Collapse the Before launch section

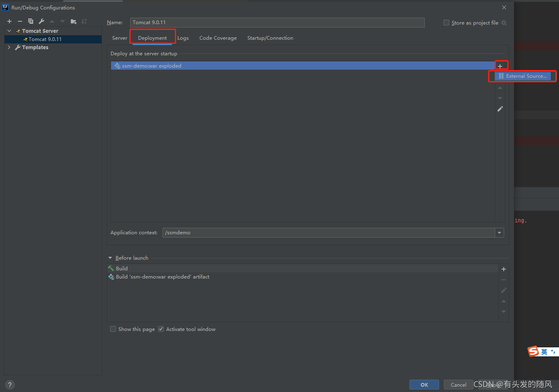(x=110, y=258)
